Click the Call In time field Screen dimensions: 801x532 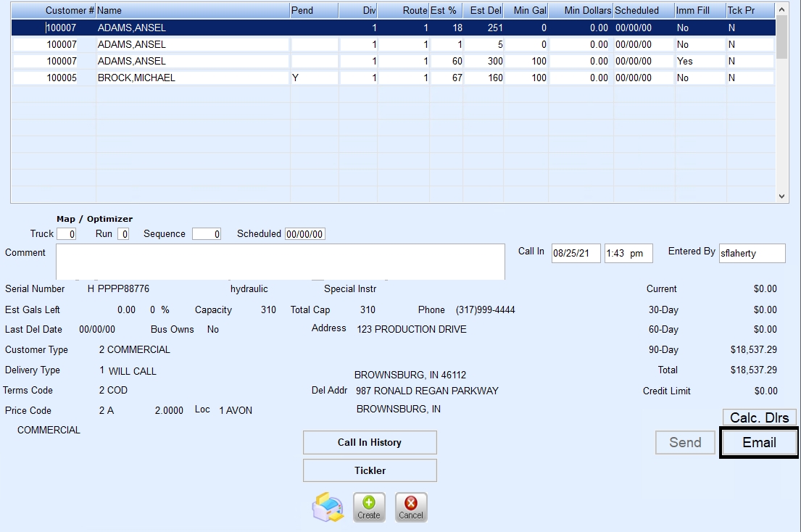tap(628, 253)
